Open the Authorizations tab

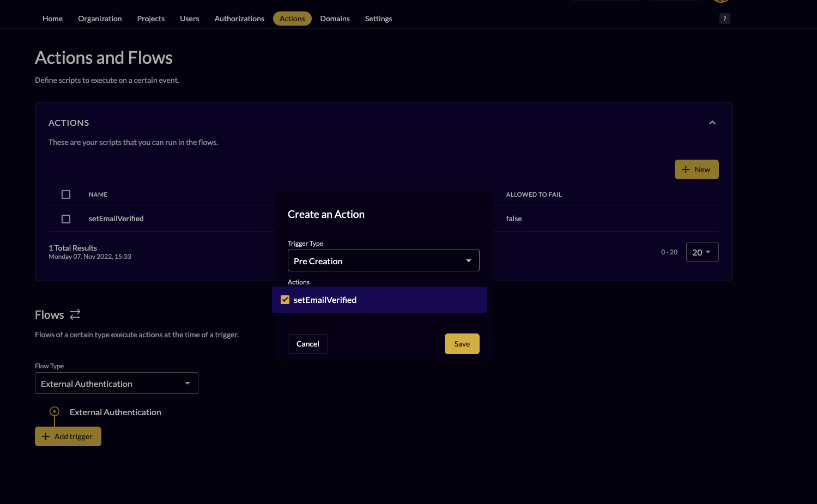coord(239,19)
